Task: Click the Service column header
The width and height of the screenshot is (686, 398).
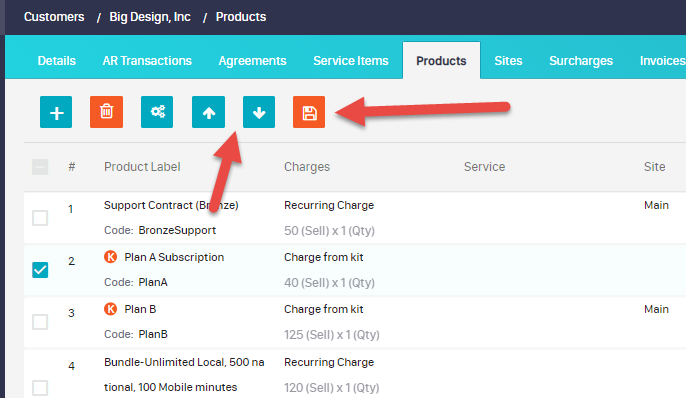Action: click(484, 167)
